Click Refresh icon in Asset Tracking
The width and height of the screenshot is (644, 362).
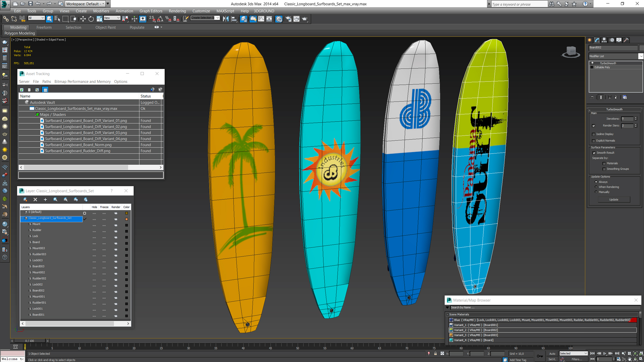pyautogui.click(x=22, y=90)
